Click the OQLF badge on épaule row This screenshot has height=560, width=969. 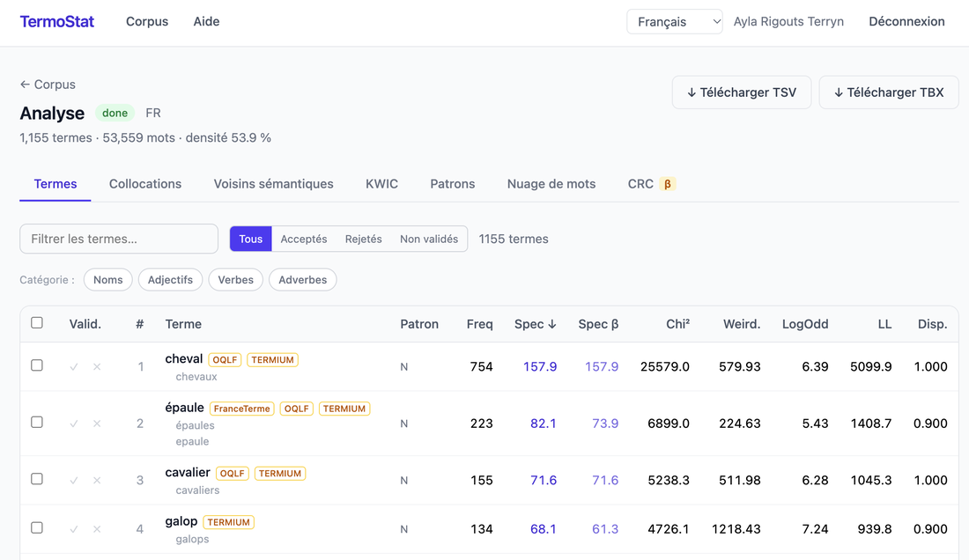tap(297, 409)
